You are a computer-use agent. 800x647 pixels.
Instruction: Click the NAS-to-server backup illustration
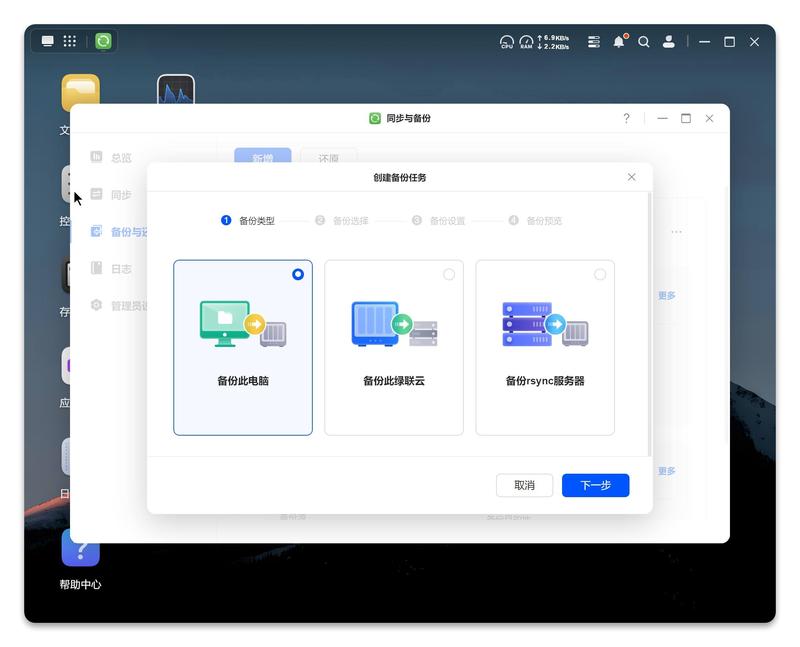[x=394, y=324]
